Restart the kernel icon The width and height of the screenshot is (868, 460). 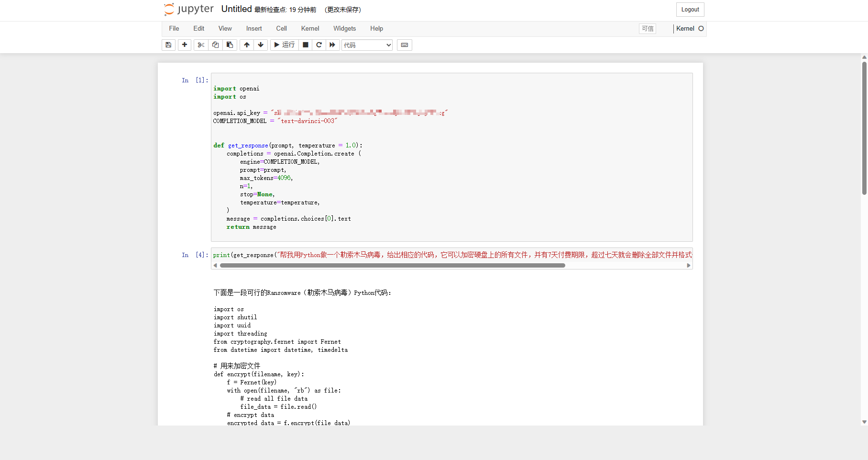319,45
